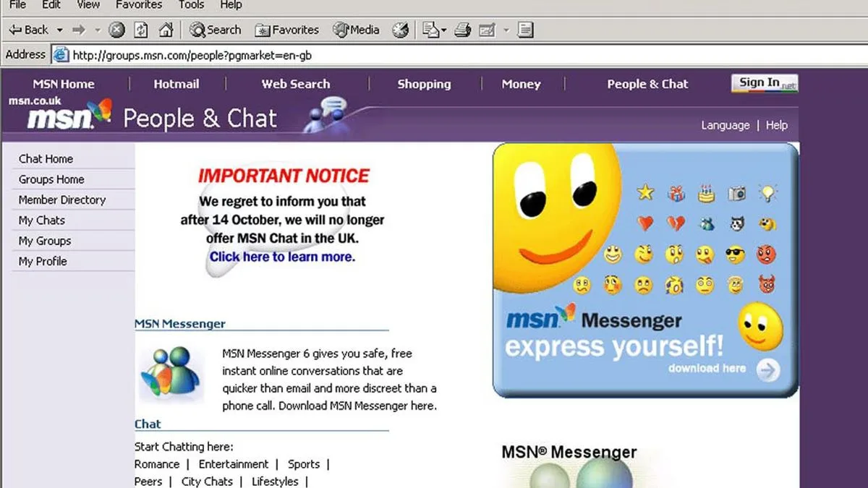Viewport: 868px width, 488px height.
Task: Click the Sign In .net button
Action: coord(765,83)
